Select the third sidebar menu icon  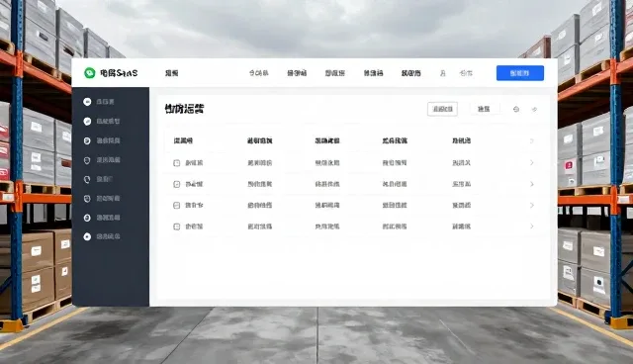pyautogui.click(x=87, y=140)
